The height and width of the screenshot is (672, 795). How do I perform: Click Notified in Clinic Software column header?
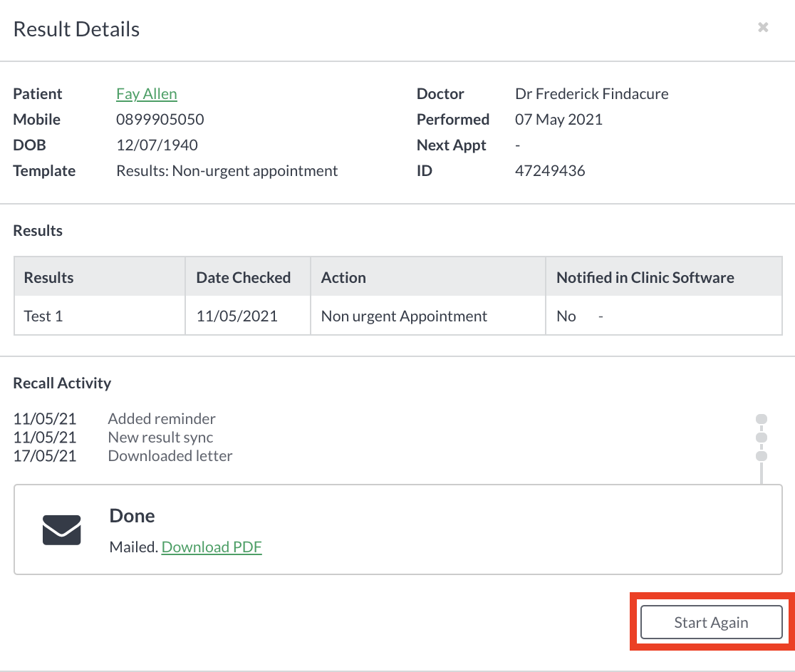point(664,277)
